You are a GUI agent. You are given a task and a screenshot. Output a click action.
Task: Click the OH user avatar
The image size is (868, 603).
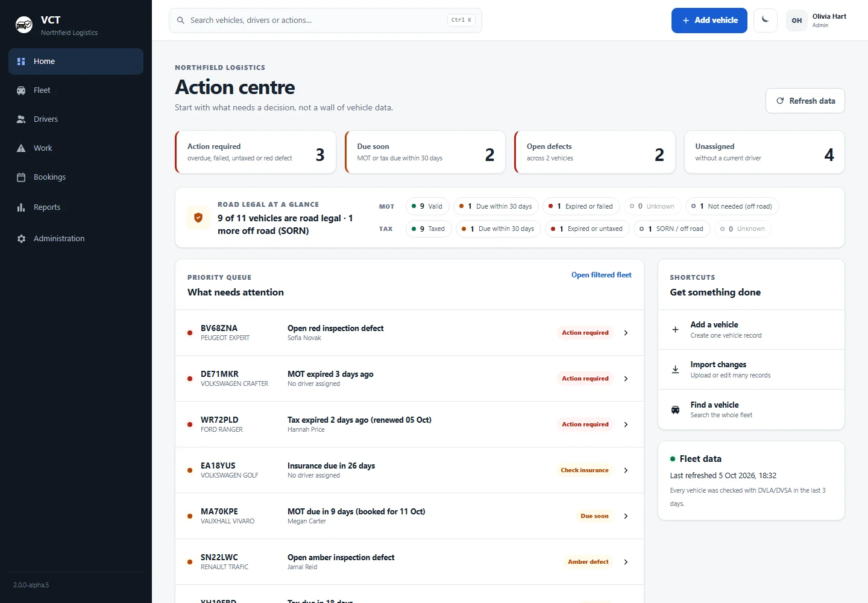[797, 21]
